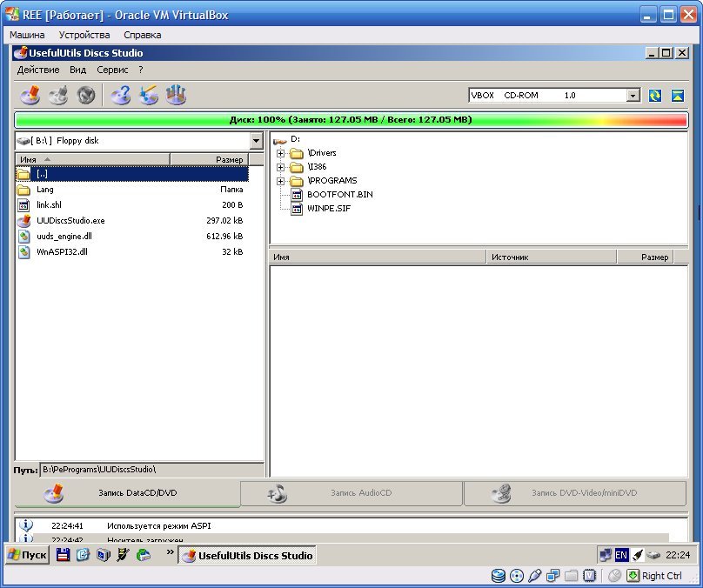The width and height of the screenshot is (703, 588).
Task: Click the disc info help icon in toolbar
Action: 121,95
